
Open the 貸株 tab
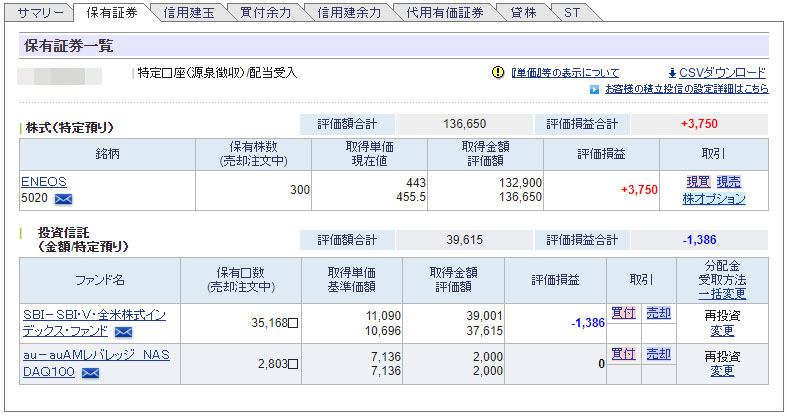pyautogui.click(x=523, y=13)
